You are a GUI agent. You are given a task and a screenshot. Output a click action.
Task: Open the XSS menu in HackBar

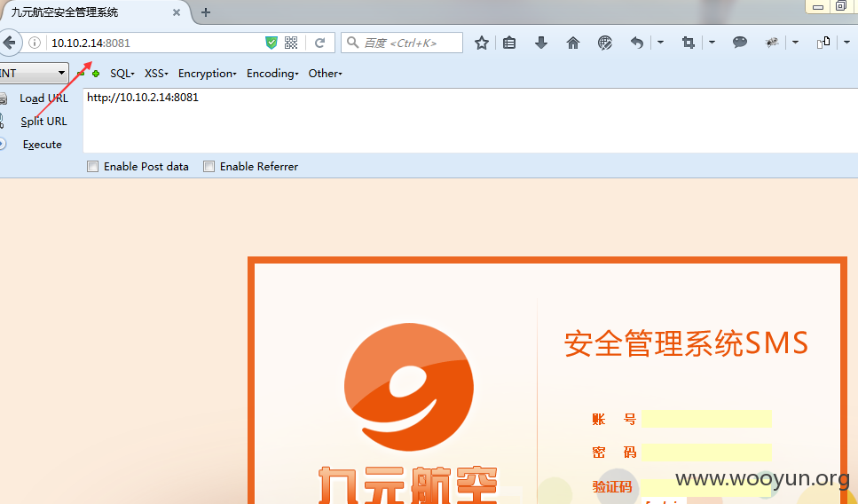click(156, 74)
